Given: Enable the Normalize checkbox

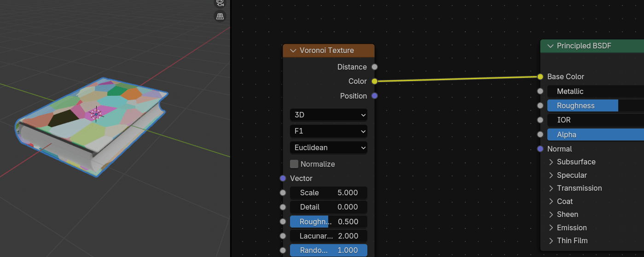Looking at the screenshot, I should [294, 164].
